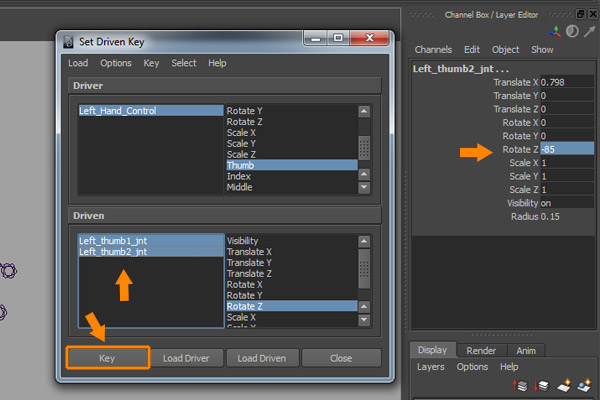
Task: Click the Rotate Z value field showing -85
Action: point(567,149)
